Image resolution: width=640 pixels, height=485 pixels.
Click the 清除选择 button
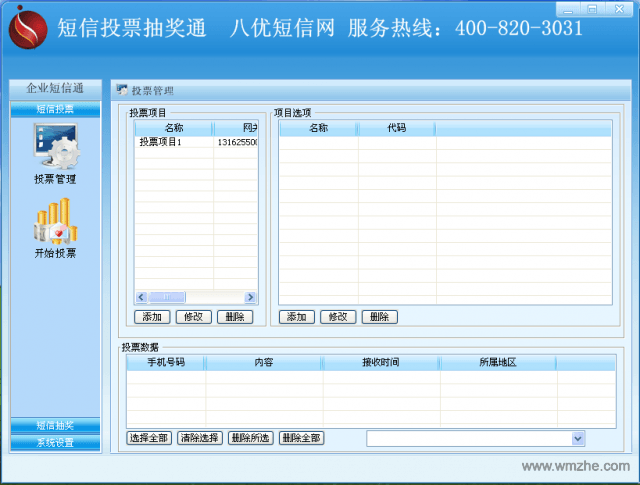[200, 438]
